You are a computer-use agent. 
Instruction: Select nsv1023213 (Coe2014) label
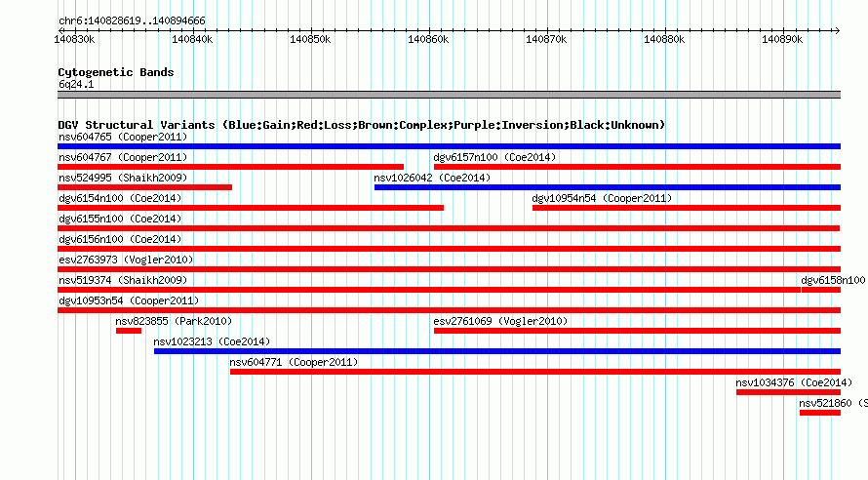pyautogui.click(x=212, y=341)
